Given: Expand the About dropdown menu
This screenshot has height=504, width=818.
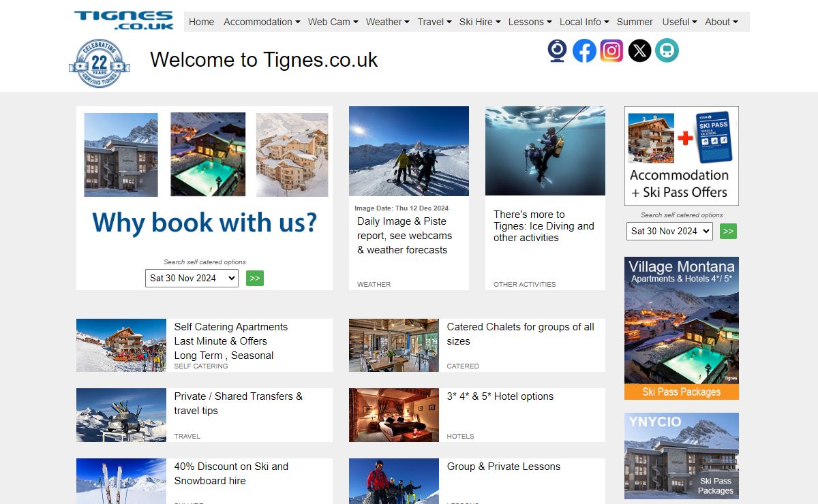Looking at the screenshot, I should pyautogui.click(x=721, y=22).
